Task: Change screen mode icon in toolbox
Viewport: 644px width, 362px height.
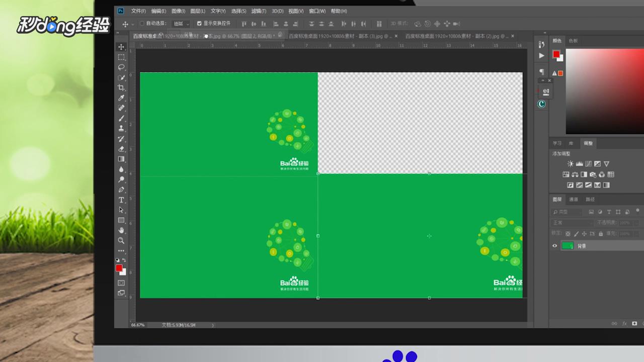Action: click(121, 293)
